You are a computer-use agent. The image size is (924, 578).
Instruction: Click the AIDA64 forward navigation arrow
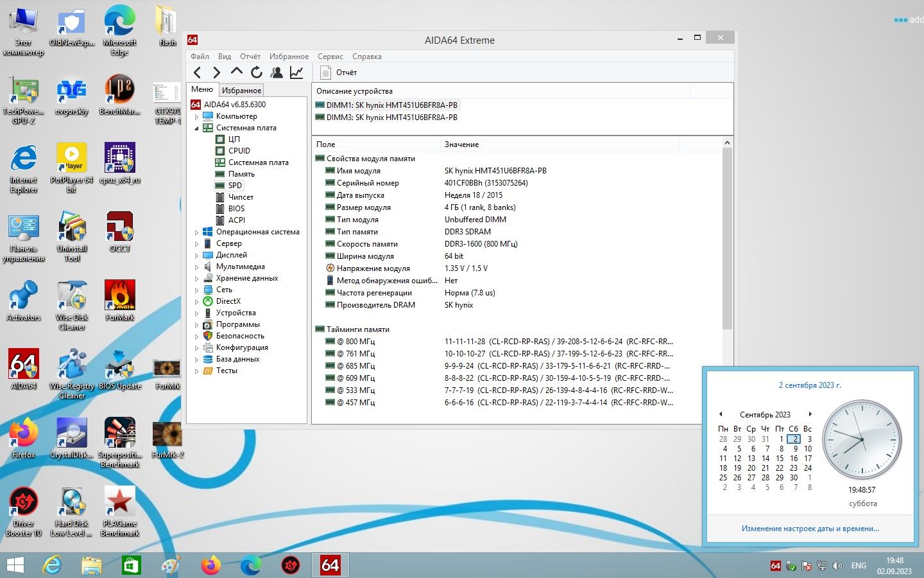click(x=217, y=73)
